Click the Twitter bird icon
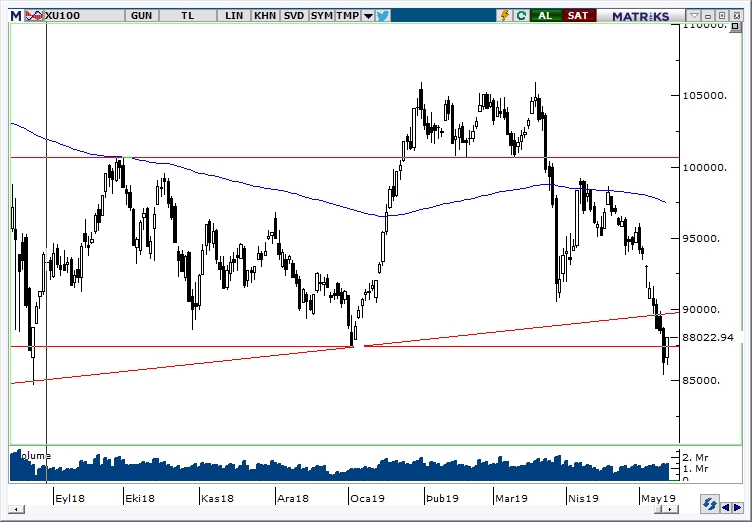This screenshot has width=752, height=522. pos(383,16)
